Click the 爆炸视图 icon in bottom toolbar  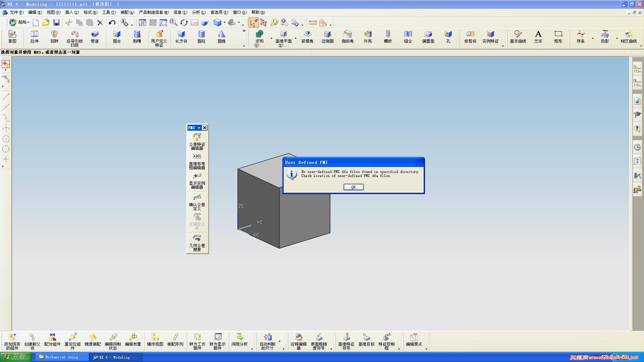(x=155, y=337)
